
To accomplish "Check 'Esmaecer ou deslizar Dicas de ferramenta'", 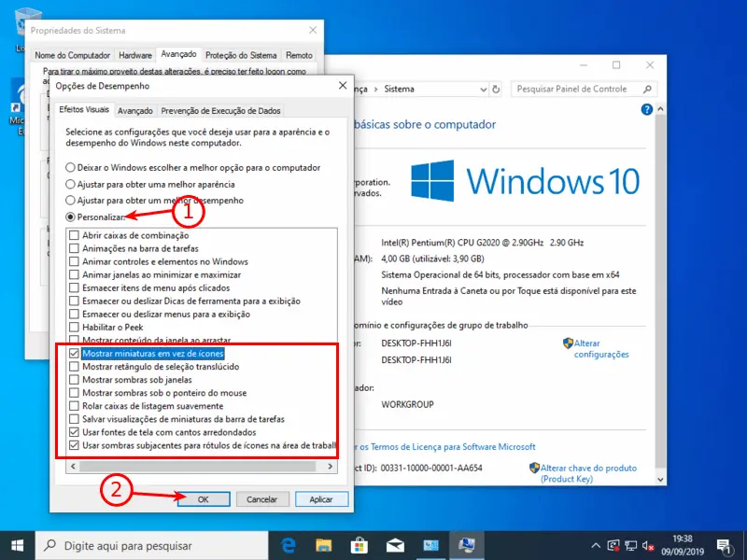I will [74, 301].
